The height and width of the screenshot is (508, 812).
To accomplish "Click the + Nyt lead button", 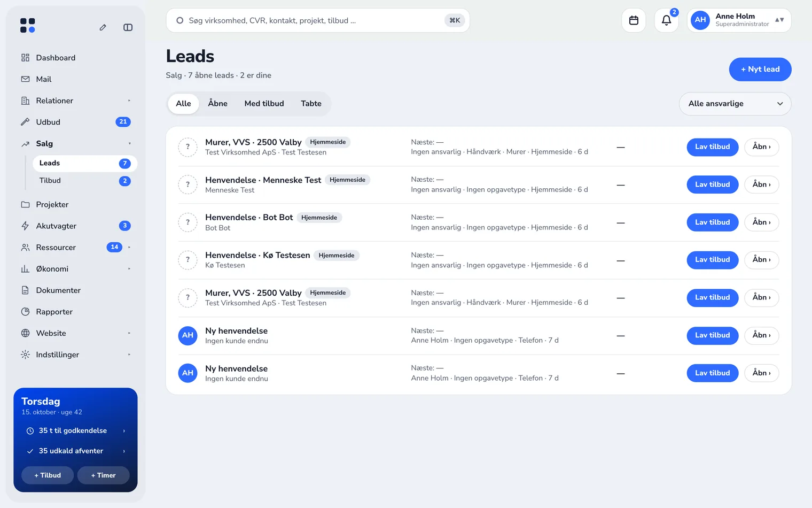I will pos(760,70).
